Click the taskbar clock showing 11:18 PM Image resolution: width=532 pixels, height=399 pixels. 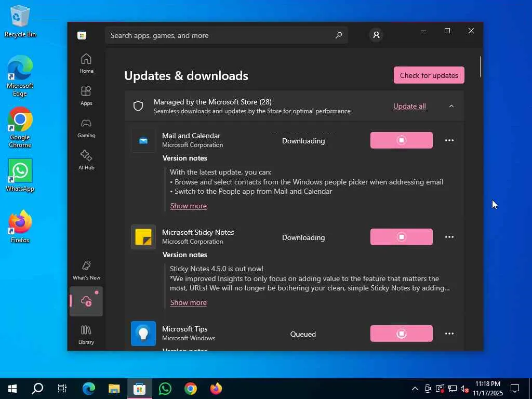tap(487, 389)
